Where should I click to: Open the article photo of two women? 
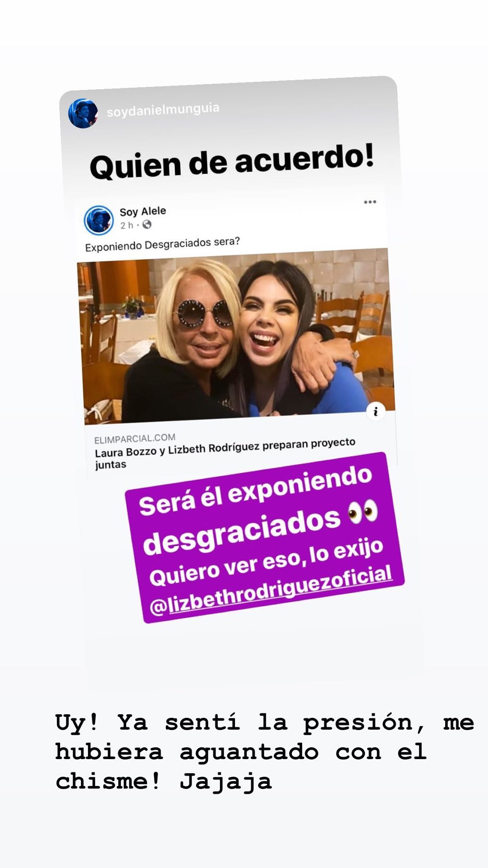(236, 337)
